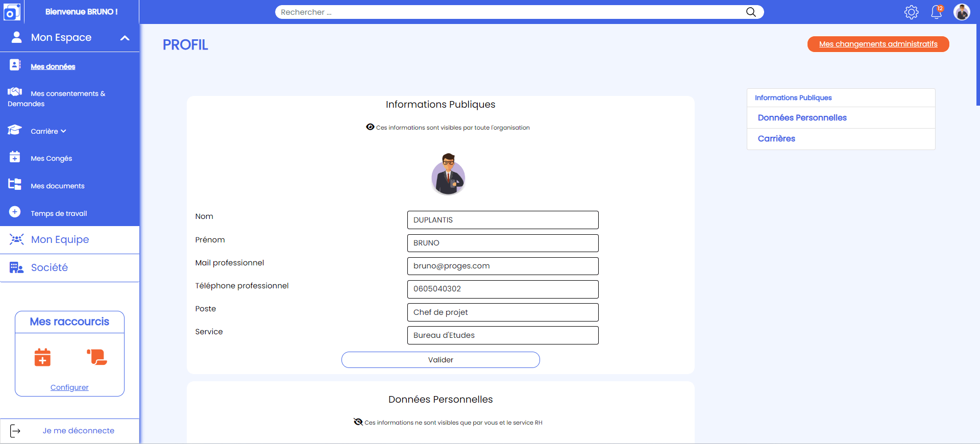Viewport: 980px width, 444px height.
Task: Click the profile photo in Informations Publiques
Action: point(448,174)
